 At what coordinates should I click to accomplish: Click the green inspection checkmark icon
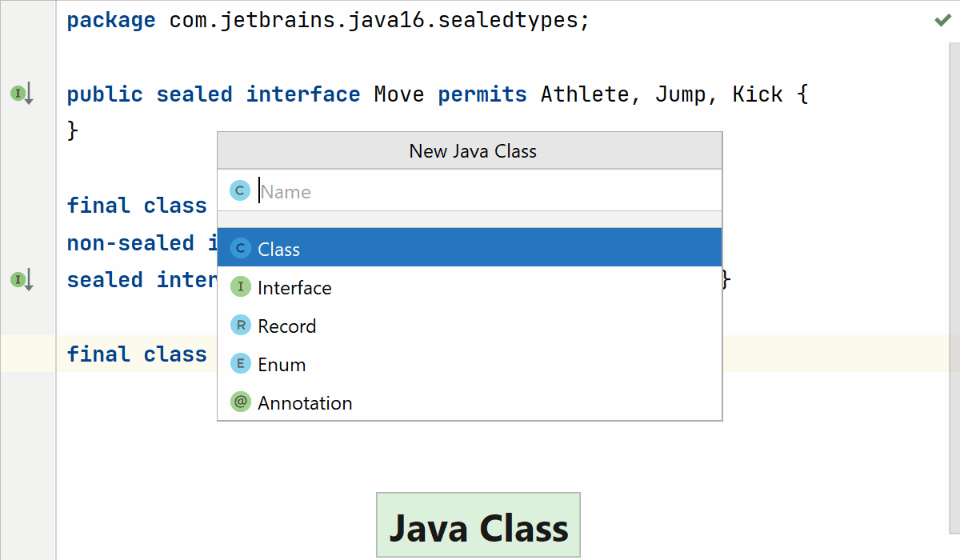pos(942,19)
